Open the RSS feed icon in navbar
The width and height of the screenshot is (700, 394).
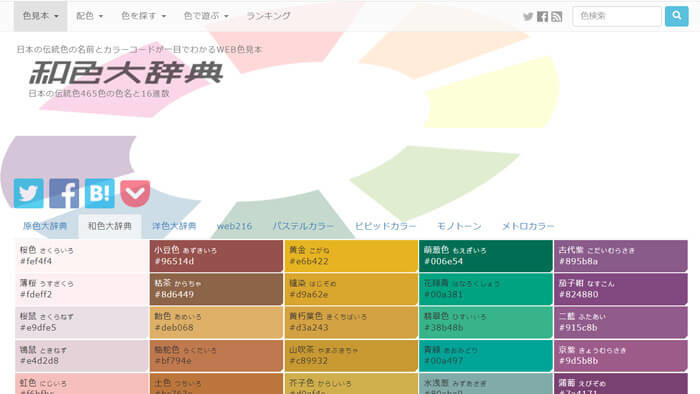coord(557,17)
